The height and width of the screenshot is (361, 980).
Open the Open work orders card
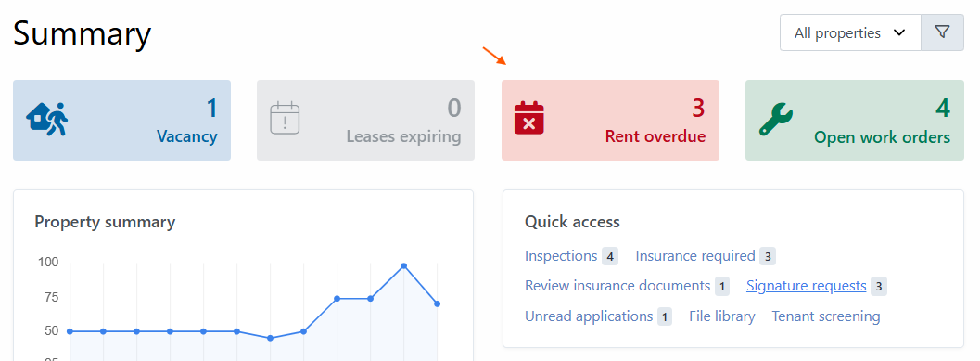click(x=855, y=120)
